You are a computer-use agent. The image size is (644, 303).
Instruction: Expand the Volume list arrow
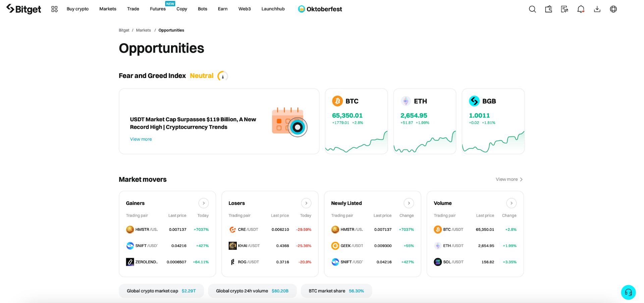click(512, 203)
